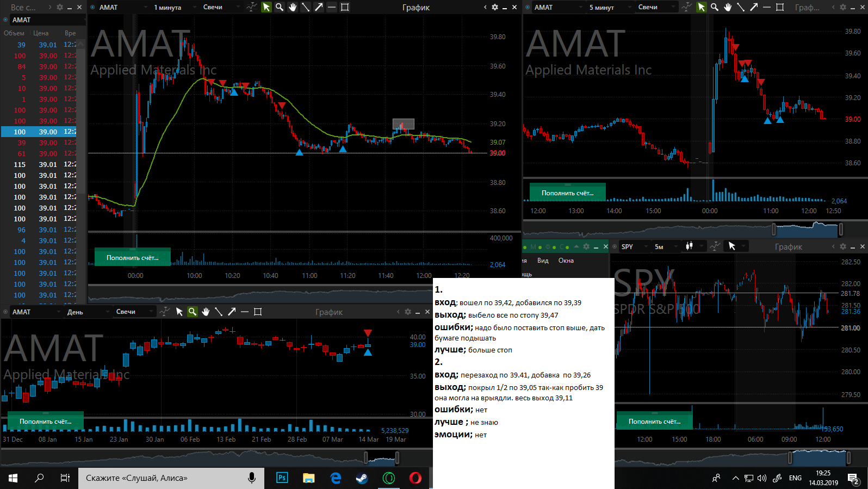Viewport: 868px width, 489px height.
Task: Select arrow tool in AMAT 5-minute chart
Action: tap(754, 7)
